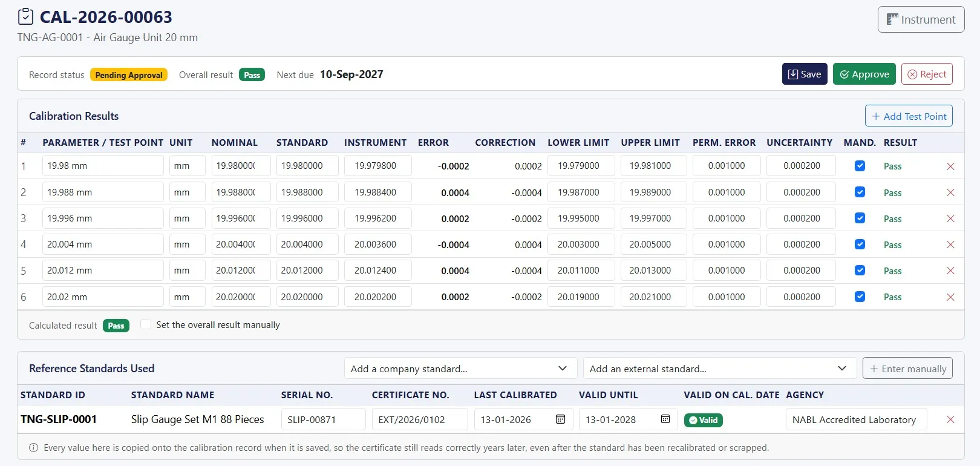Uncheck mandatory box for 19.988 mm row
Screen dimensions: 980x466
point(860,192)
